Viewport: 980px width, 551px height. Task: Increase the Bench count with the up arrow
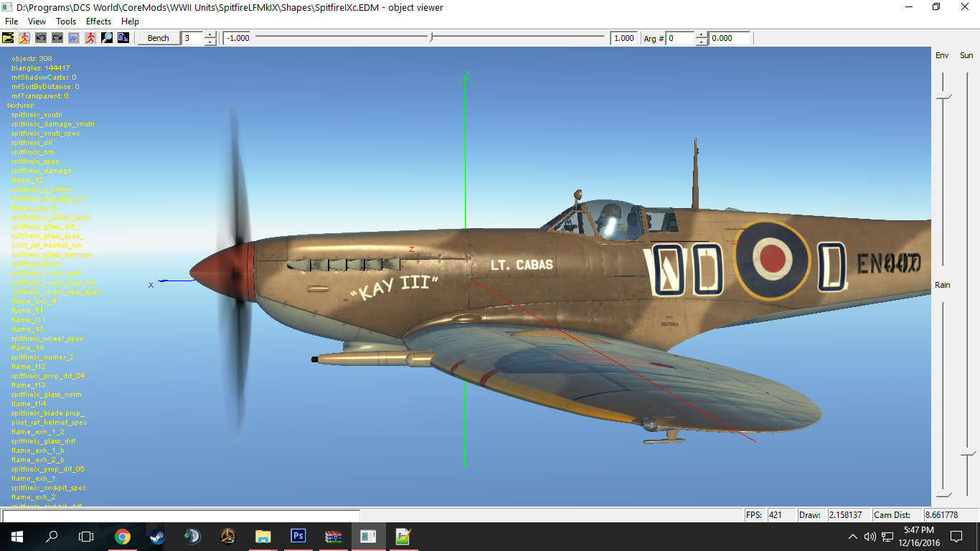210,34
